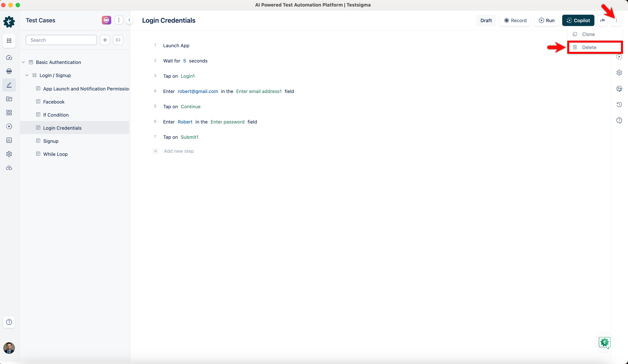
Task: Select the Login Credentials test case
Action: pyautogui.click(x=75, y=128)
